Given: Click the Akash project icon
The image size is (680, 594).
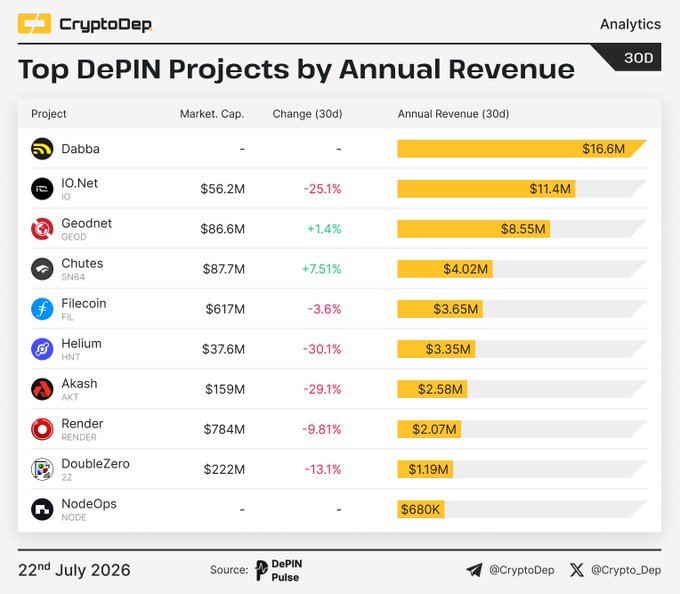Looking at the screenshot, I should pos(42,389).
